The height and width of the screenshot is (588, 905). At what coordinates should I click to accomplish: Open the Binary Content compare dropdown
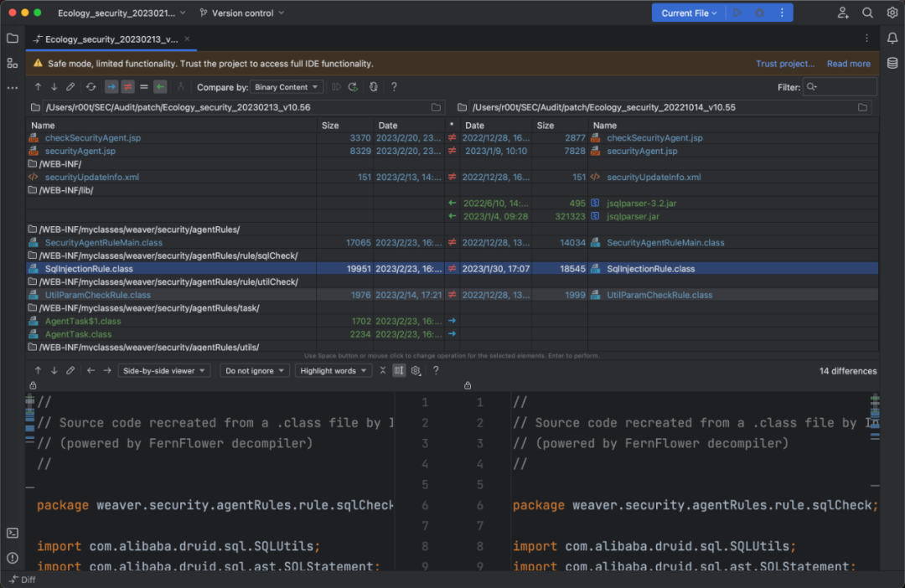click(287, 87)
